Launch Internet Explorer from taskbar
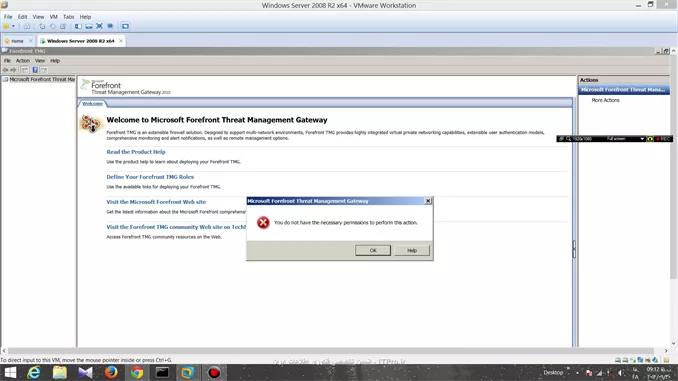 tap(34, 373)
